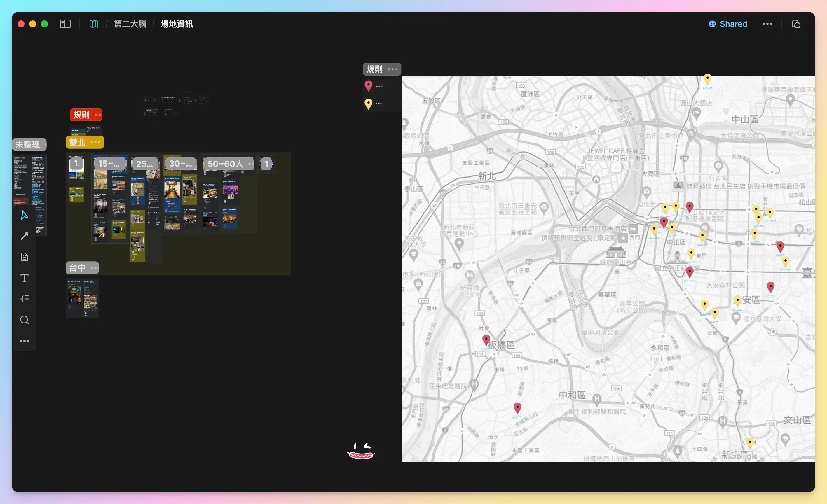Toggle the sidebar panel icon
This screenshot has width=827, height=504.
pyautogui.click(x=65, y=24)
